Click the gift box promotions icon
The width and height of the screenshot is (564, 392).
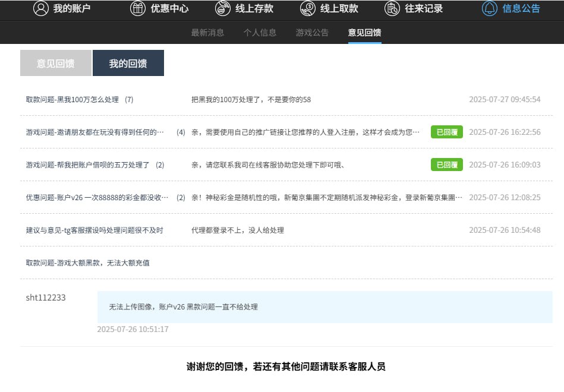pos(137,8)
